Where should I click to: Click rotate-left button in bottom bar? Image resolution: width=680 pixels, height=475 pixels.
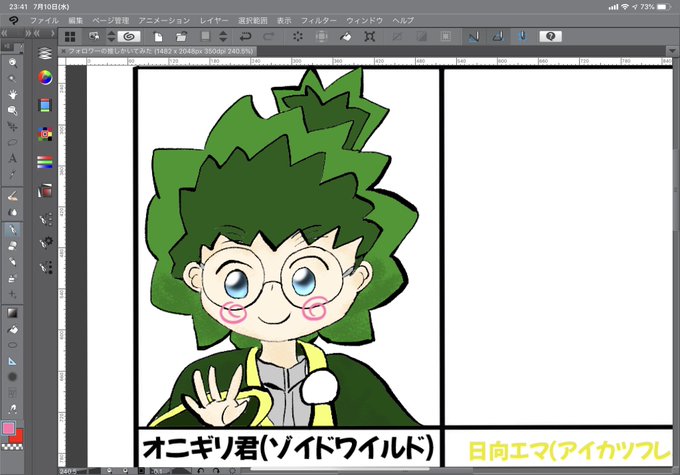tap(200, 471)
